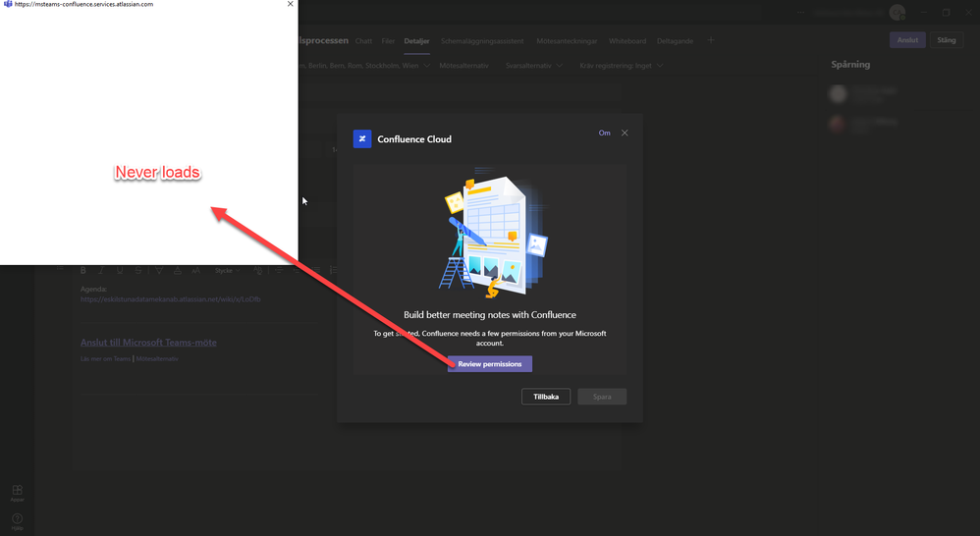Switch to the Chatt tab
Image resolution: width=980 pixels, height=536 pixels.
[x=363, y=41]
